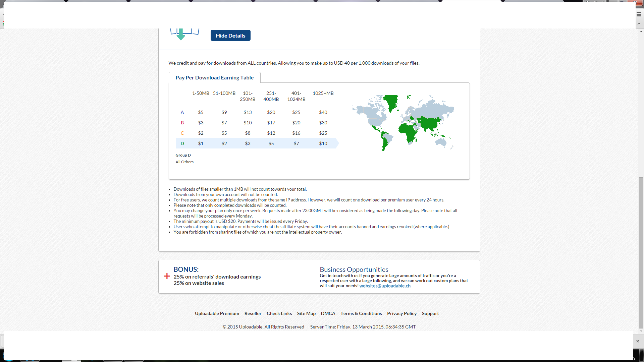This screenshot has height=362, width=644.
Task: Click the 1025+MB column header
Action: (323, 93)
